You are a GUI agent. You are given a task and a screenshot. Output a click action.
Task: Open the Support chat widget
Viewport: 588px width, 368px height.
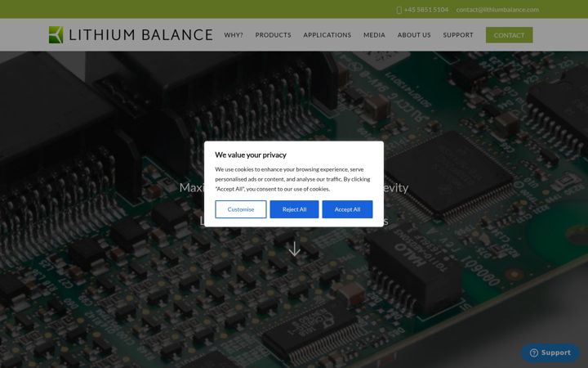click(x=550, y=352)
